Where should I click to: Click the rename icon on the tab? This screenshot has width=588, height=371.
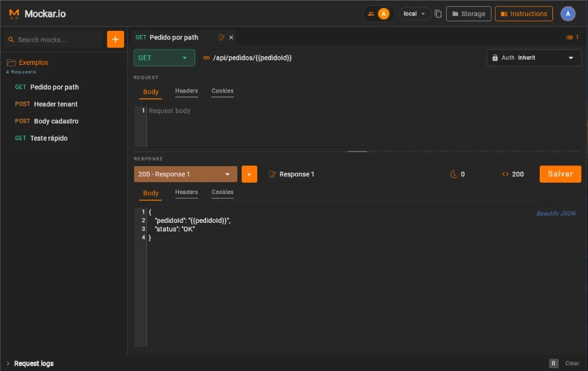221,37
